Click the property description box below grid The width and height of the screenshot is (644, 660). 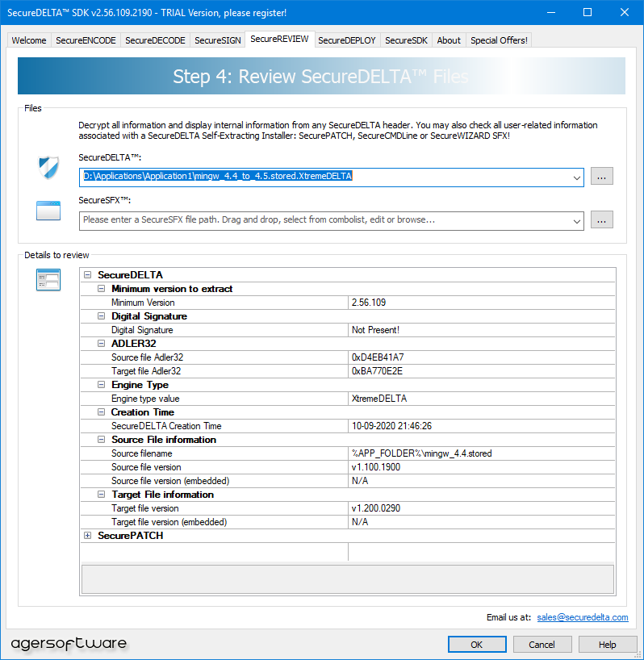click(348, 579)
